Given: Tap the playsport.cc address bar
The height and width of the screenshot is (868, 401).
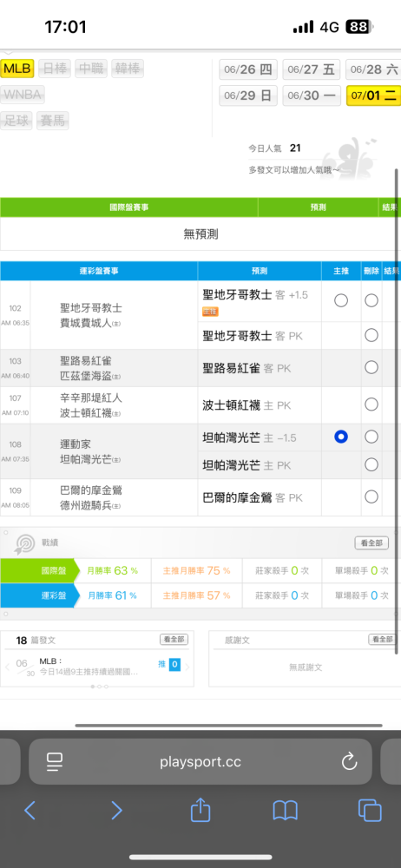Looking at the screenshot, I should (x=200, y=762).
